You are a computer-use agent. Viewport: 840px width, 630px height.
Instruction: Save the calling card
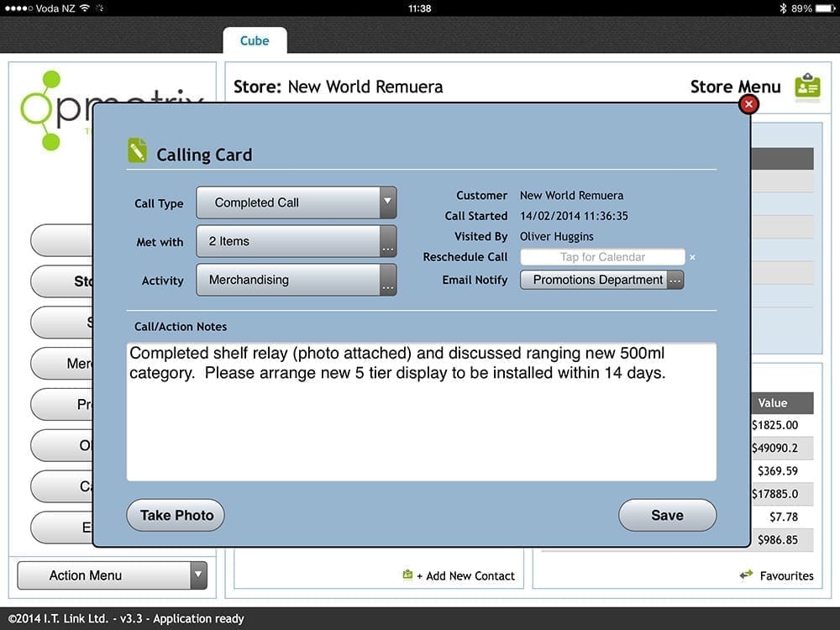pyautogui.click(x=668, y=516)
